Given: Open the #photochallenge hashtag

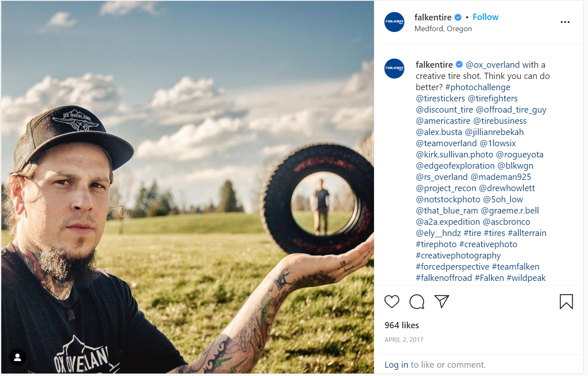Looking at the screenshot, I should (477, 87).
